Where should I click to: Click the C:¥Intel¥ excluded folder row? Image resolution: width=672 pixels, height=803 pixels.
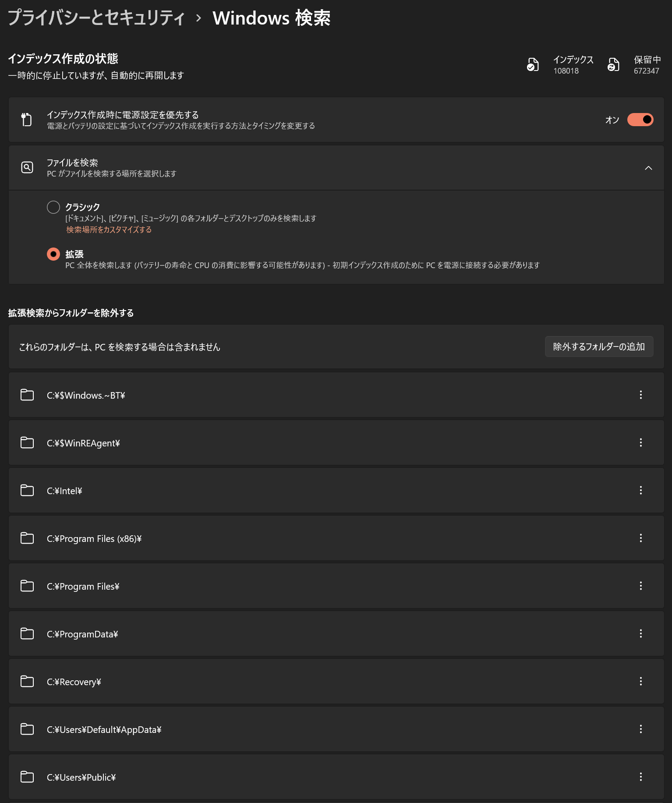point(336,490)
